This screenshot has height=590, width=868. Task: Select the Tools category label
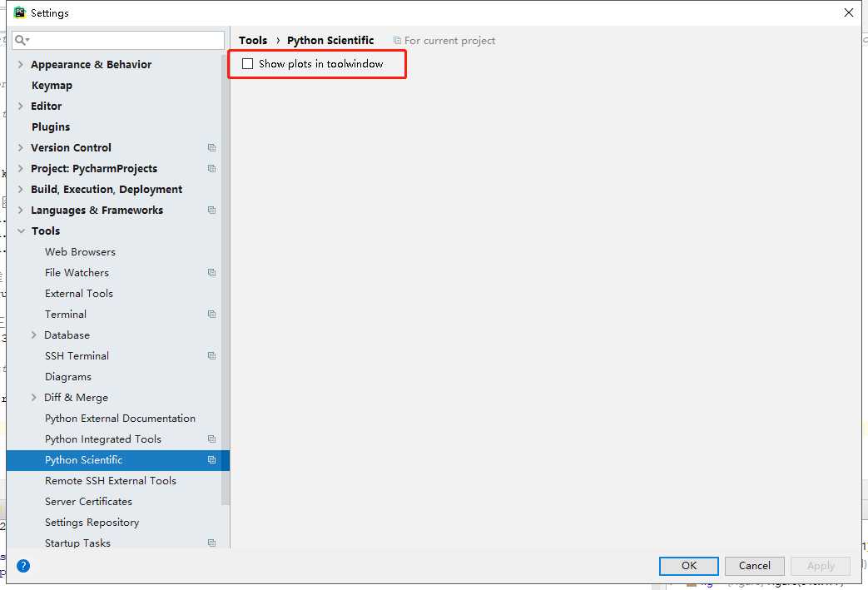coord(46,231)
